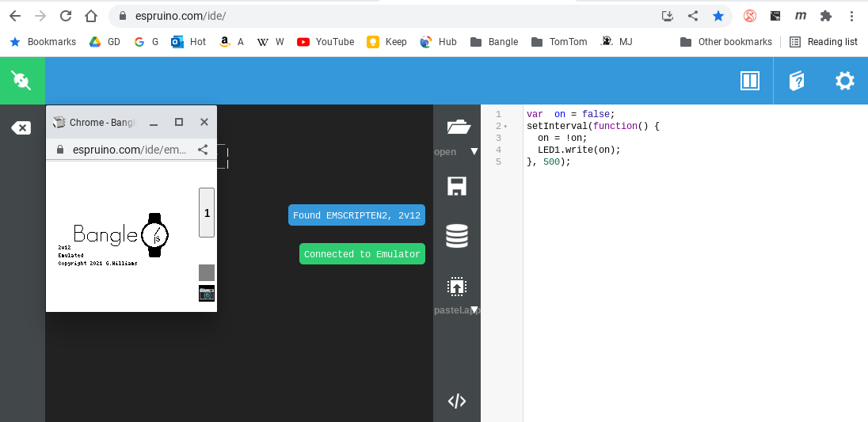The height and width of the screenshot is (422, 868).
Task: Collapse the code fold arrow on line 2
Action: click(x=505, y=127)
